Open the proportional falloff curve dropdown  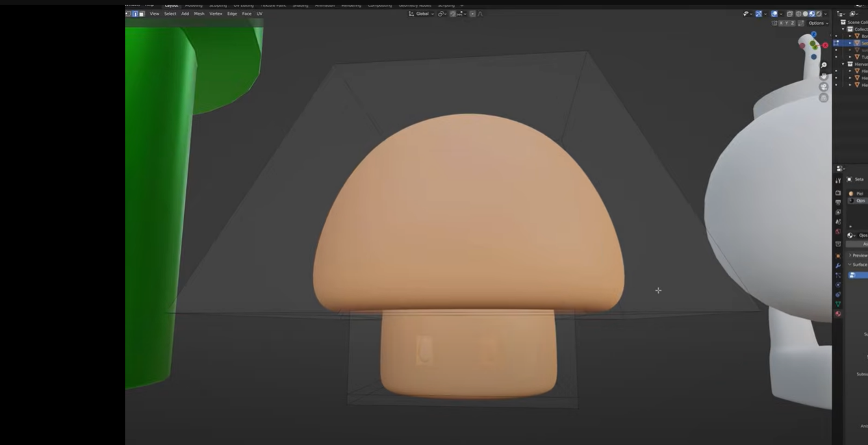point(480,14)
